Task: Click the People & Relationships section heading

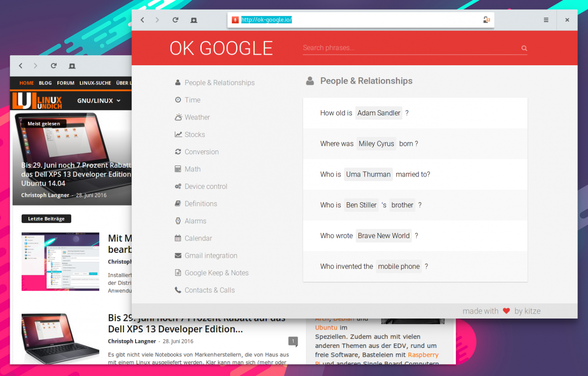Action: tap(366, 81)
